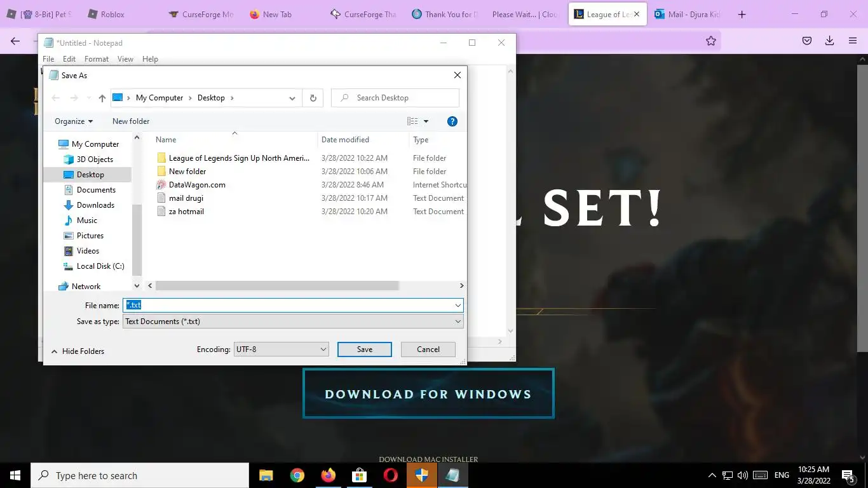Click the Cancel button

pyautogui.click(x=428, y=349)
